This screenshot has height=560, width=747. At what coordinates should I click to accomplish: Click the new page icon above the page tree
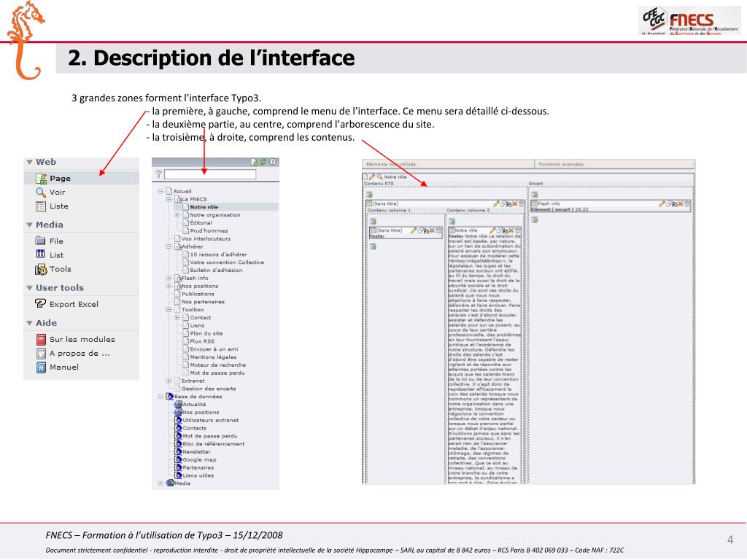pos(255,162)
